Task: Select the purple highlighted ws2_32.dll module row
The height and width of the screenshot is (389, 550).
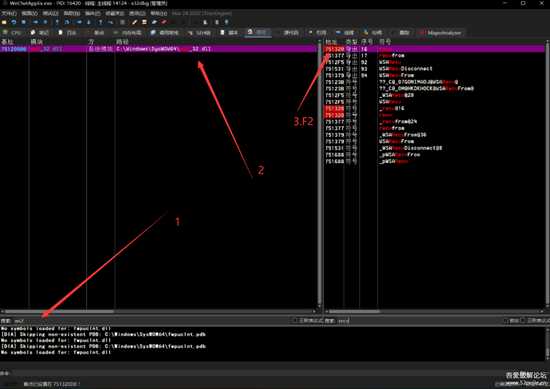Action: point(159,49)
